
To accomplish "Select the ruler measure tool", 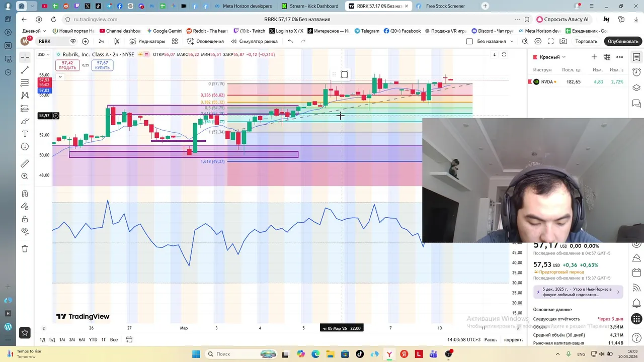I will pos(25,163).
